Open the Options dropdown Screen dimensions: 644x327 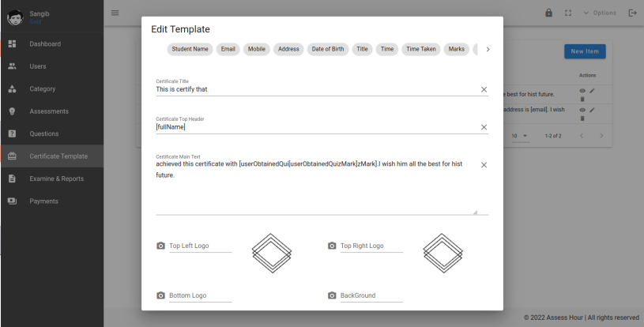tap(599, 13)
